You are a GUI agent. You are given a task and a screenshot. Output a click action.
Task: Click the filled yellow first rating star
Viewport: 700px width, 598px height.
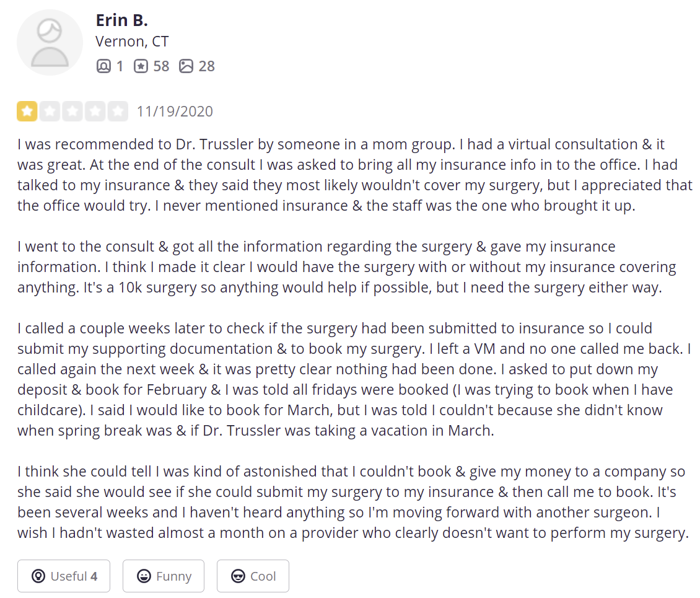coord(27,112)
